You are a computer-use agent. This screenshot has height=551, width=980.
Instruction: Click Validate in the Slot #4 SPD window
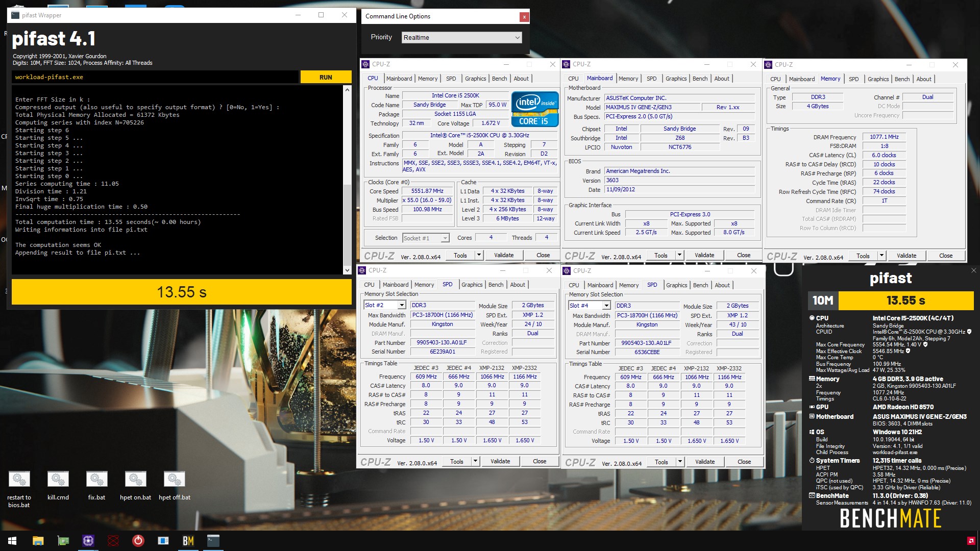pyautogui.click(x=705, y=462)
